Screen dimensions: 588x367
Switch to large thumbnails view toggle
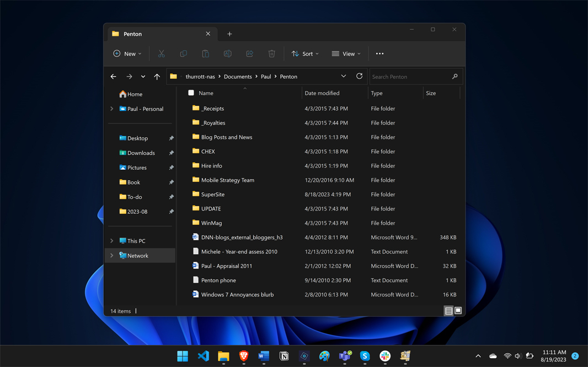click(x=458, y=311)
